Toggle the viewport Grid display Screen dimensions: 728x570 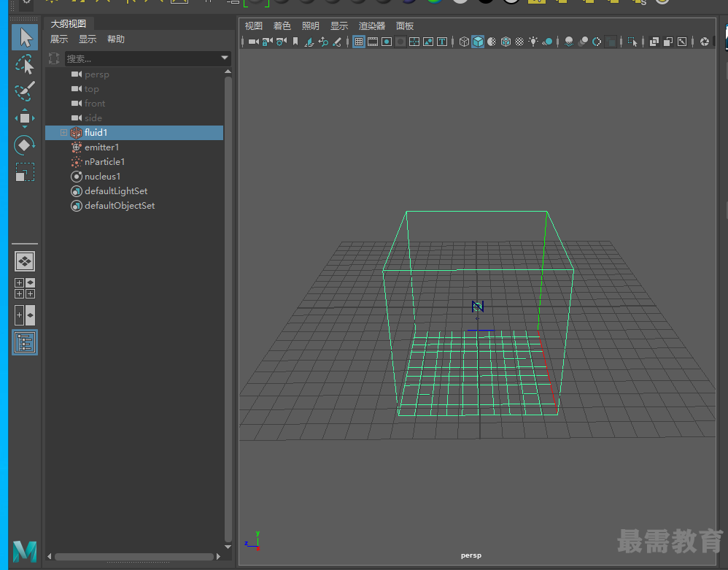(359, 42)
